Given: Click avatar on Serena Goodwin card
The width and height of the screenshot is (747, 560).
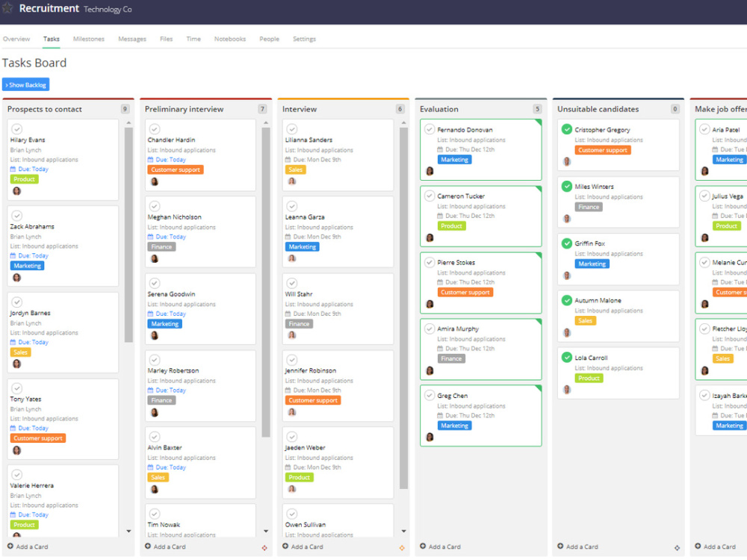Looking at the screenshot, I should tap(155, 335).
